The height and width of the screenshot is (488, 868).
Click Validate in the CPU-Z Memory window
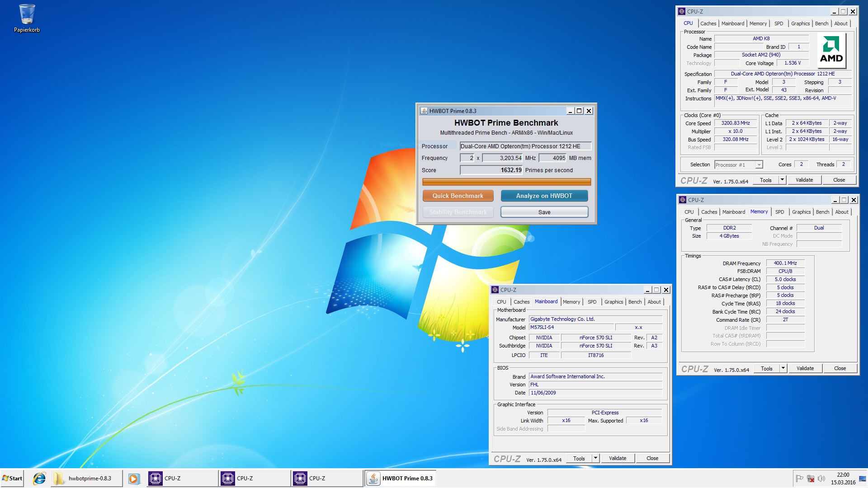pos(805,368)
